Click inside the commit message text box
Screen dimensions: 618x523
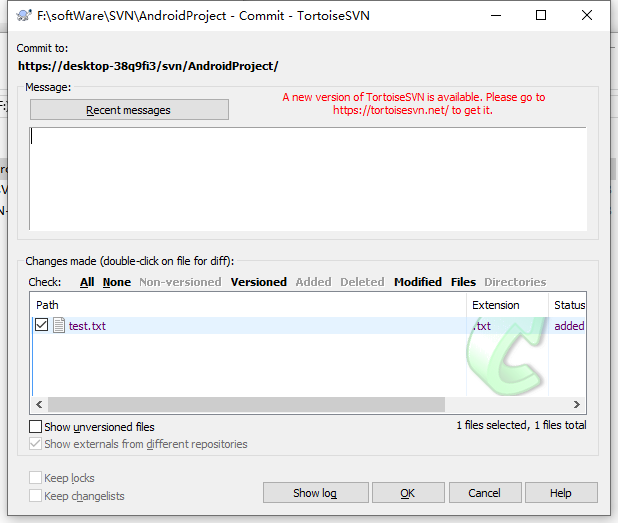pos(308,179)
